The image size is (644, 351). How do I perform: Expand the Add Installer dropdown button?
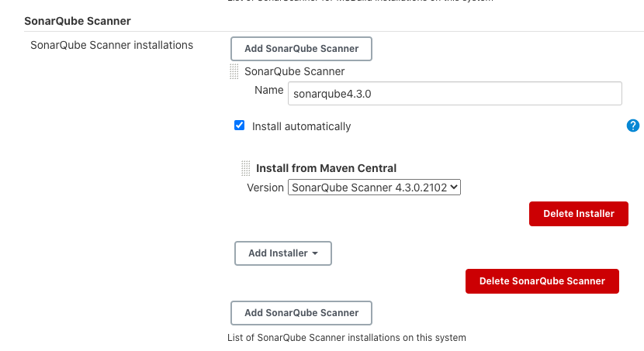click(x=283, y=253)
